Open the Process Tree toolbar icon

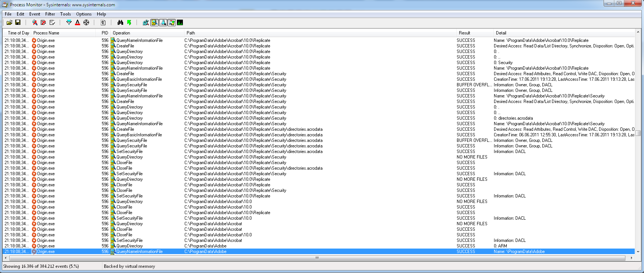point(103,23)
